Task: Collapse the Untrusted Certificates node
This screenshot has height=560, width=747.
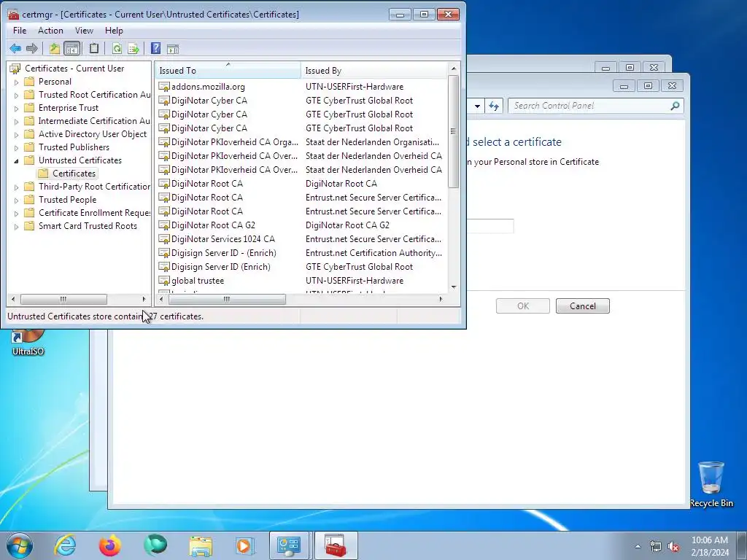Action: pos(16,161)
